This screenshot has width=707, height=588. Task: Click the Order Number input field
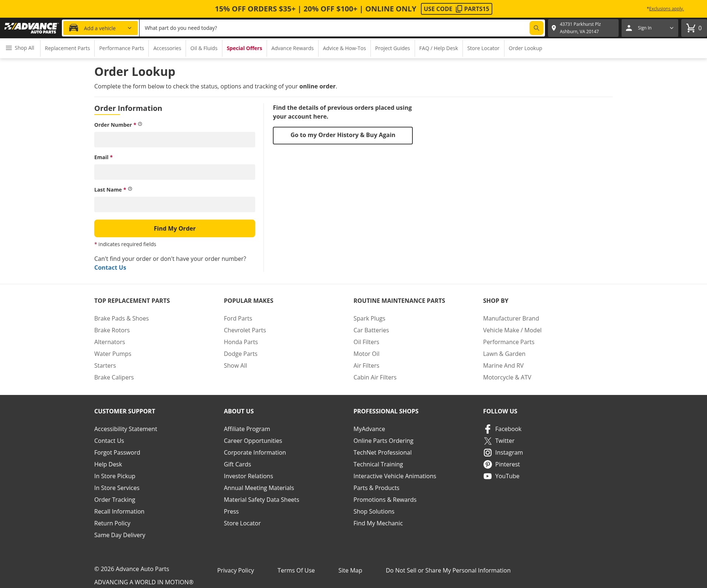click(175, 140)
